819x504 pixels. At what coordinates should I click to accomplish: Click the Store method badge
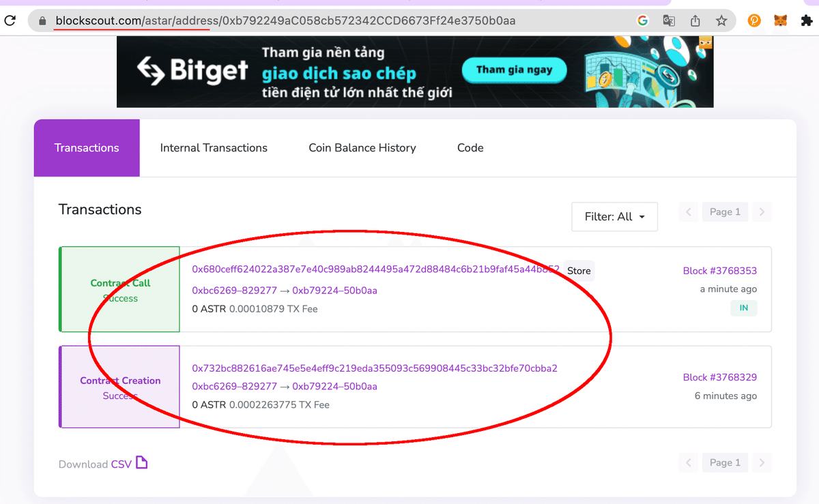579,271
